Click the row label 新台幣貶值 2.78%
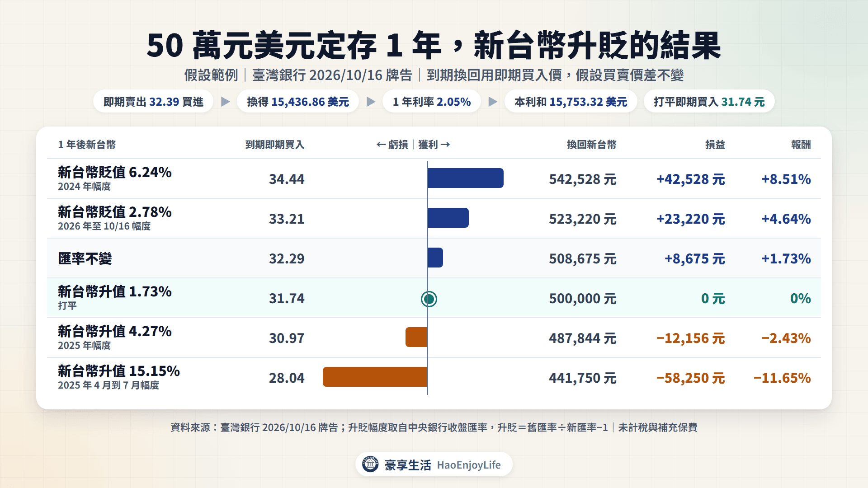Screen dimensions: 868x488 pyautogui.click(x=115, y=212)
